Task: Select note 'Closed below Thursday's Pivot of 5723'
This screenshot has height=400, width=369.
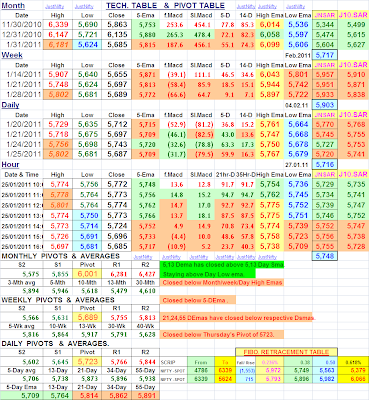Action: 218,334
